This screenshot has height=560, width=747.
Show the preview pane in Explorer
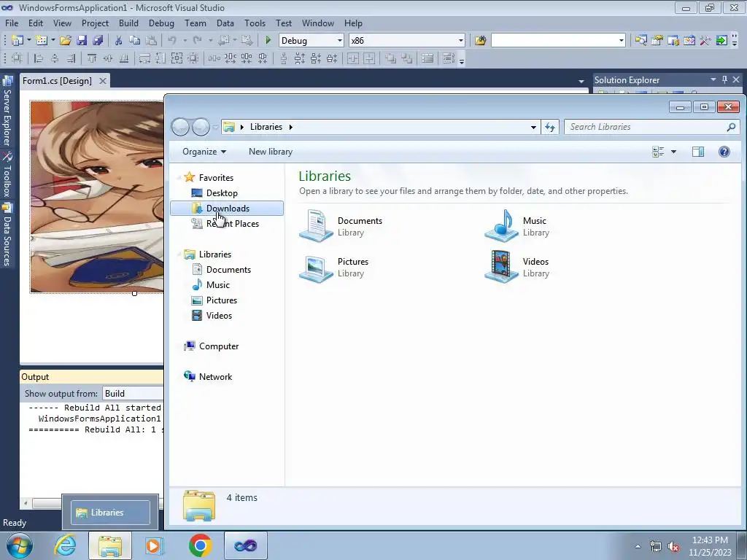pos(698,152)
